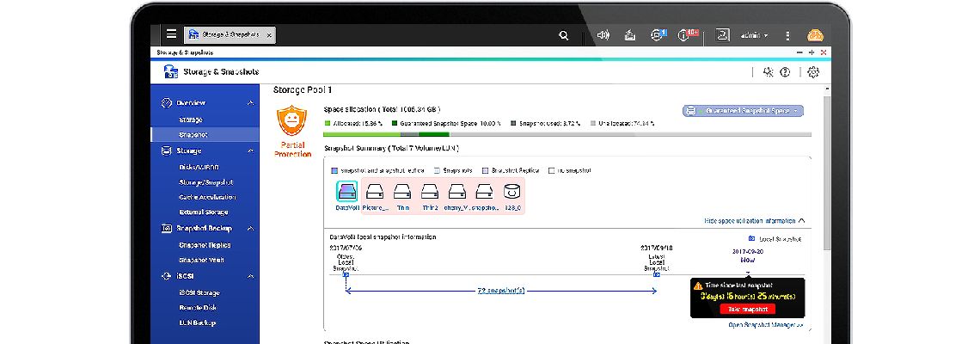Open the help question mark icon

785,72
